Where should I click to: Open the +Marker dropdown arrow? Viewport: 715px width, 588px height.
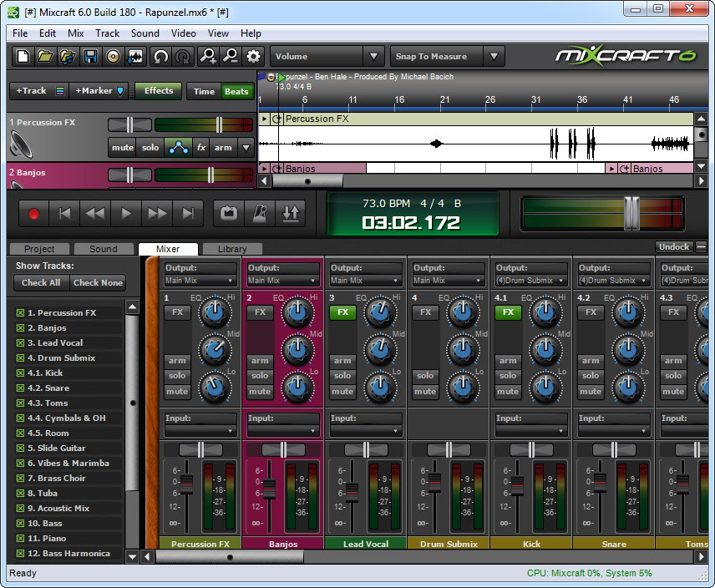click(120, 91)
